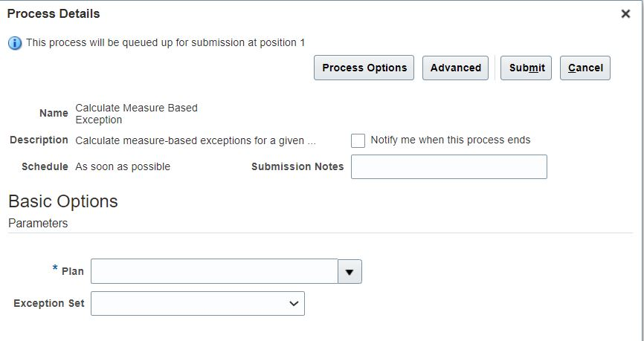
Task: Click the 'As soon as possible' schedule text
Action: 123,166
